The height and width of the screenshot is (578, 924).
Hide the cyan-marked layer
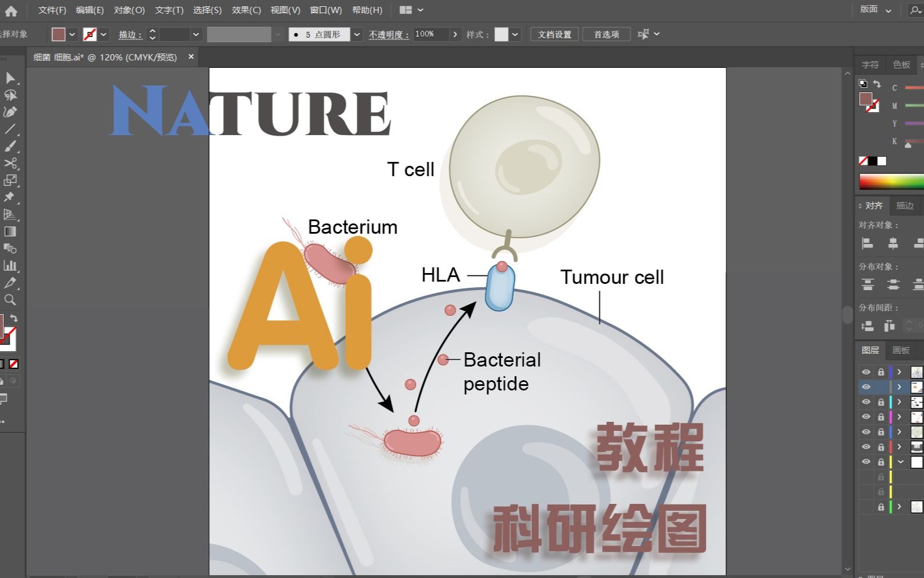pyautogui.click(x=866, y=402)
